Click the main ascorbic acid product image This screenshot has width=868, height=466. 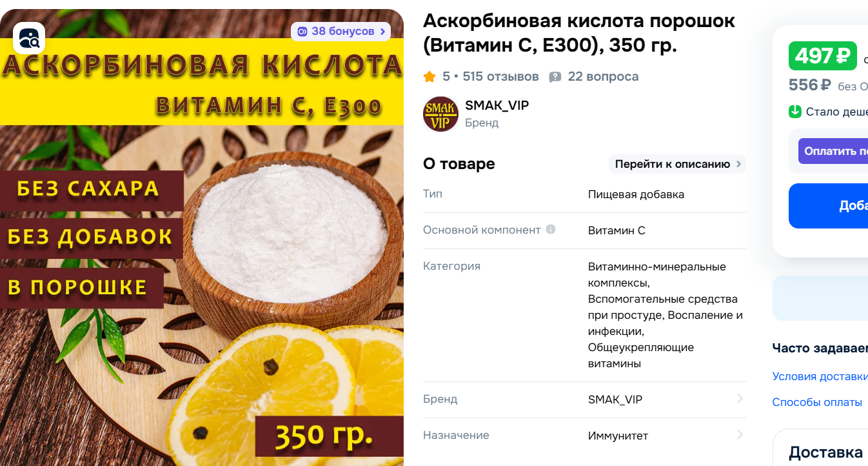click(202, 238)
